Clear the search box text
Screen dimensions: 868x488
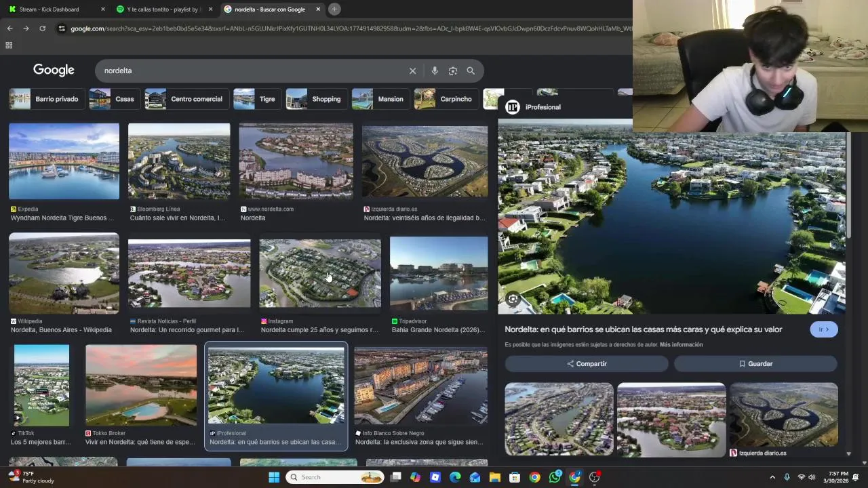(412, 70)
